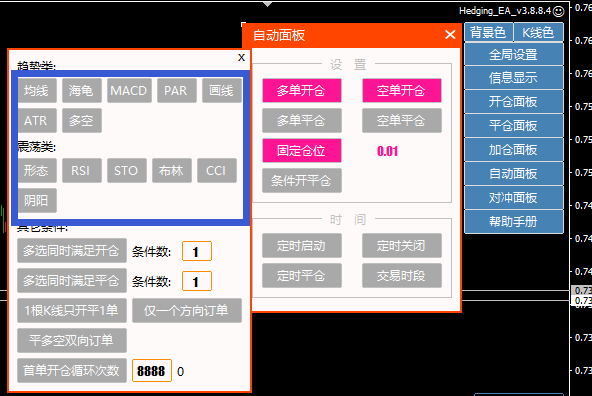
Task: Toggle the 阴阳 candle condition
Action: click(37, 200)
